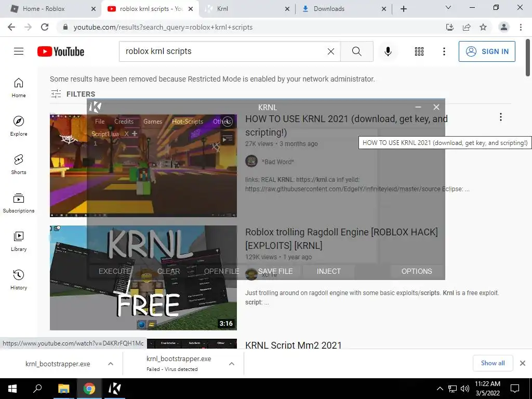
Task: Open the Chrome profile avatar icon
Action: [x=504, y=27]
